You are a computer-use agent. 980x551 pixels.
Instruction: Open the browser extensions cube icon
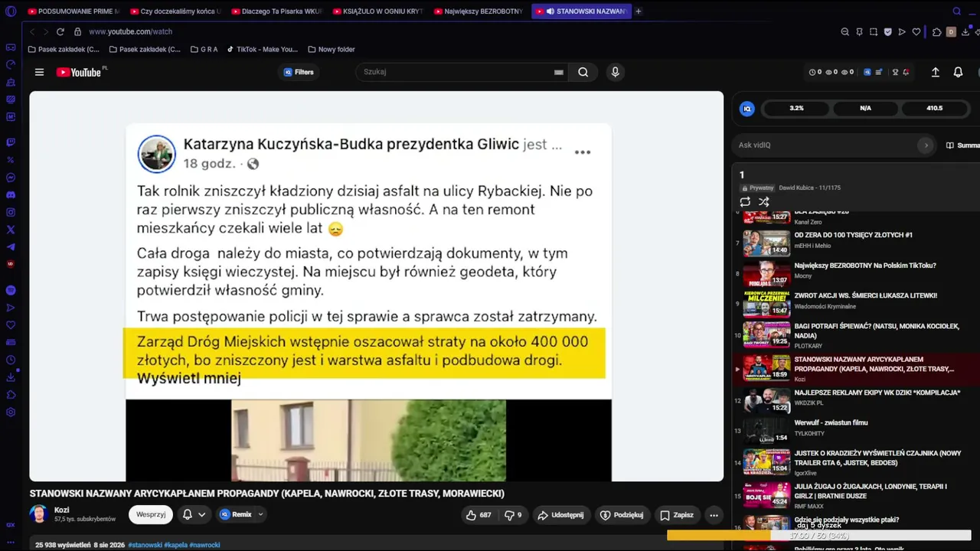936,31
